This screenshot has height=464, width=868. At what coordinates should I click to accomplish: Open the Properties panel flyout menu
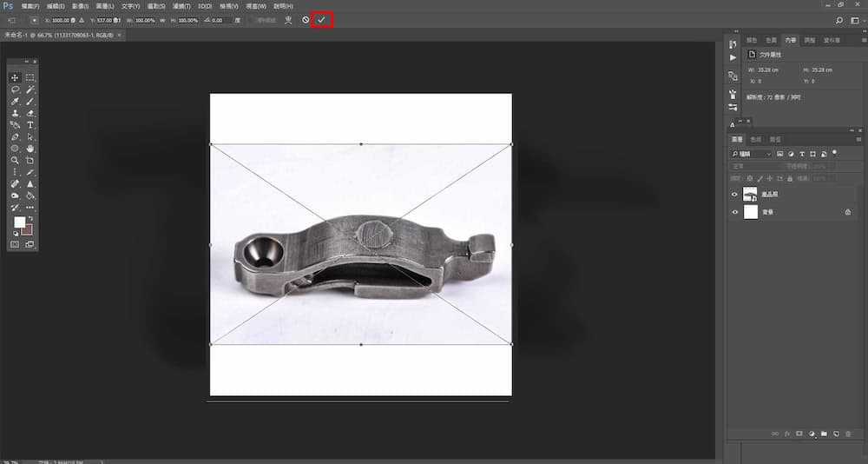pyautogui.click(x=864, y=41)
